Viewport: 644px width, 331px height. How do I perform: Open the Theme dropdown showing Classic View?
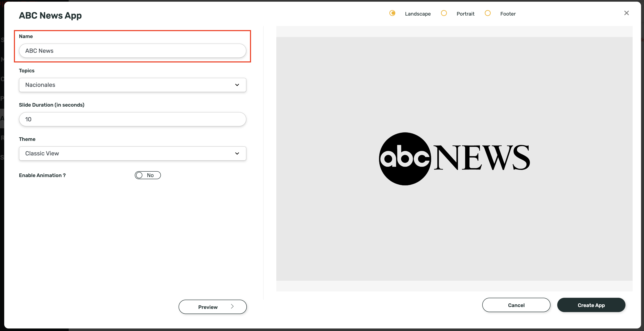pos(132,154)
